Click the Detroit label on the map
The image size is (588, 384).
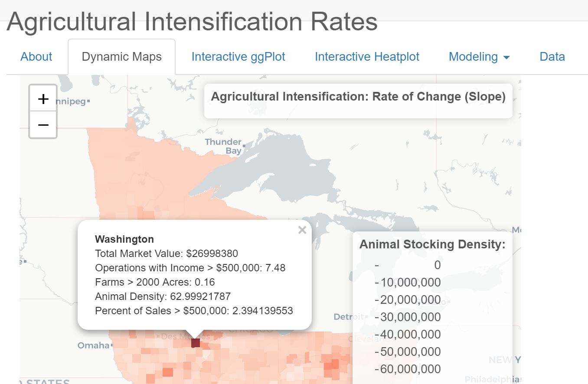[348, 317]
